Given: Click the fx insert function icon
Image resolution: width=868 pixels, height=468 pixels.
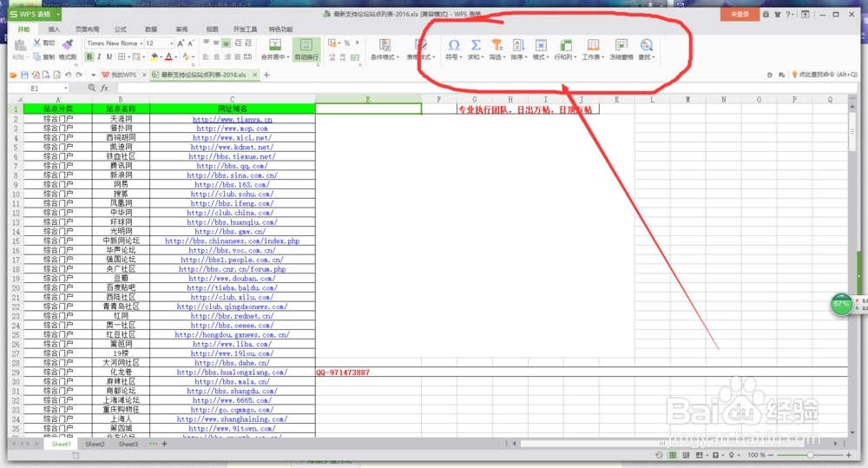Looking at the screenshot, I should coord(105,88).
